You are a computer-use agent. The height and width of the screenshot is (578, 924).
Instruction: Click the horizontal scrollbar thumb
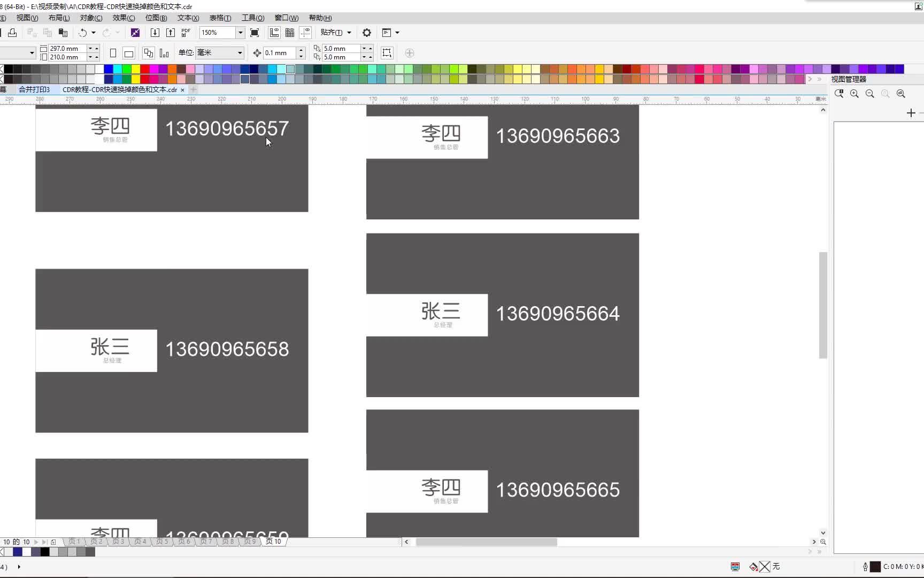(x=487, y=542)
